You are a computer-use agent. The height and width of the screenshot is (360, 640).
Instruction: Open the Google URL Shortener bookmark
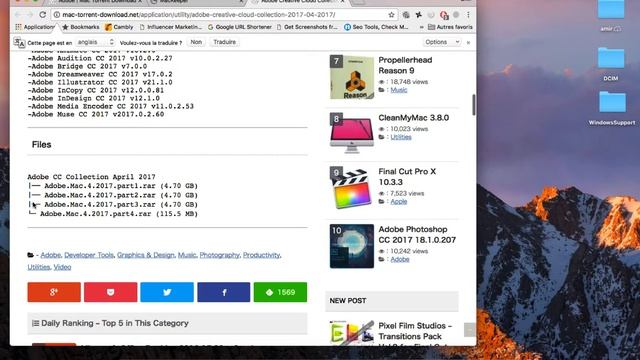[x=240, y=27]
